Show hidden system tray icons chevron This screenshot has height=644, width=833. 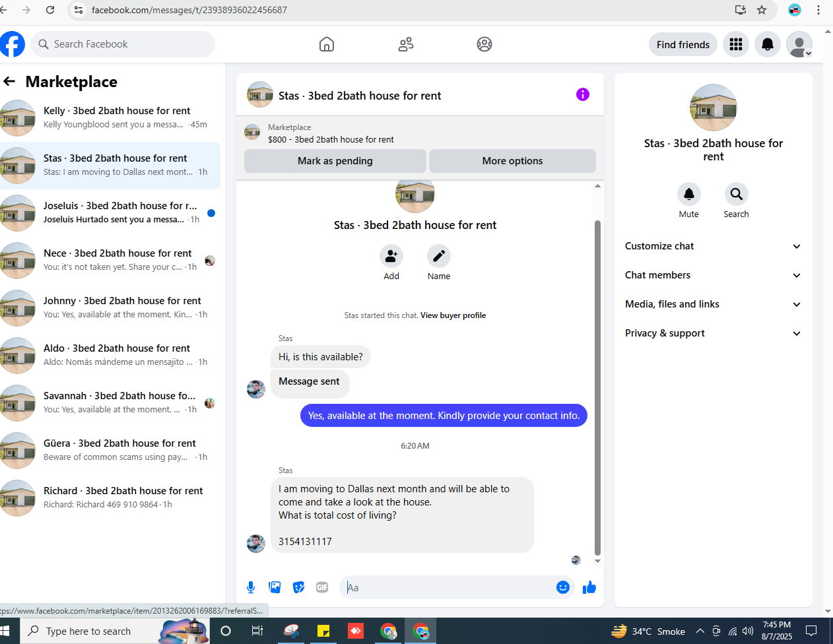tap(700, 631)
